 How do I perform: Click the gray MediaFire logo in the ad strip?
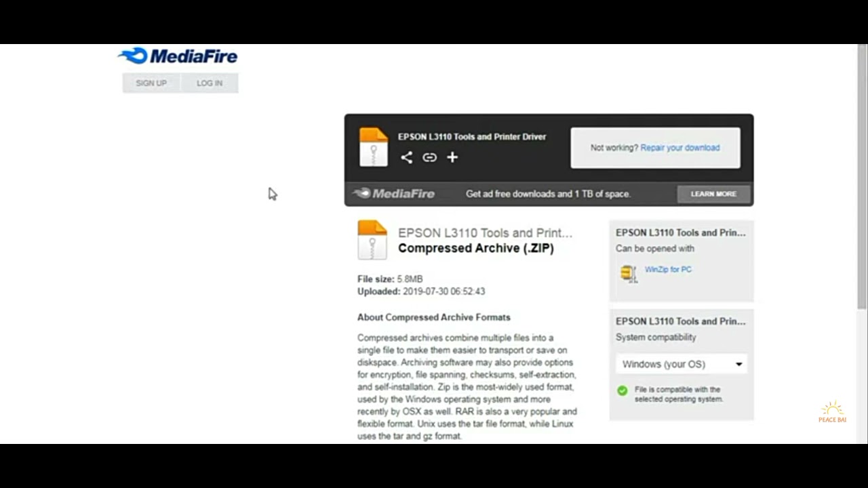coord(394,194)
